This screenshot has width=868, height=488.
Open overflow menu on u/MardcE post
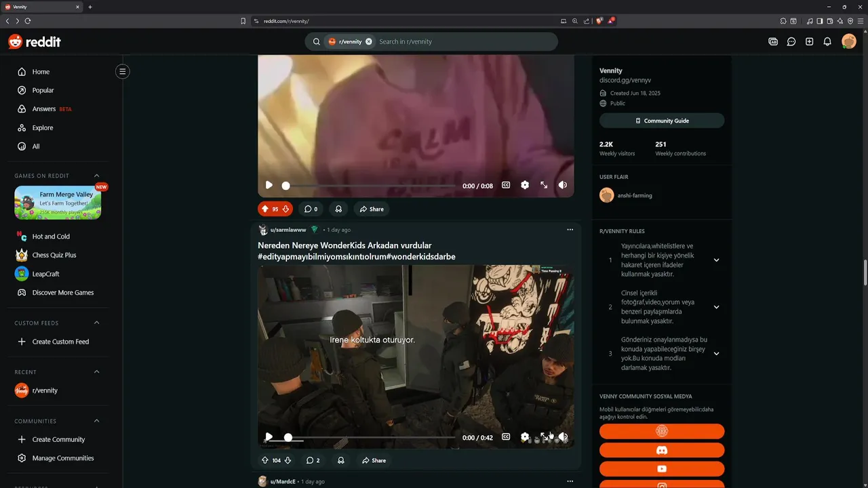point(570,481)
